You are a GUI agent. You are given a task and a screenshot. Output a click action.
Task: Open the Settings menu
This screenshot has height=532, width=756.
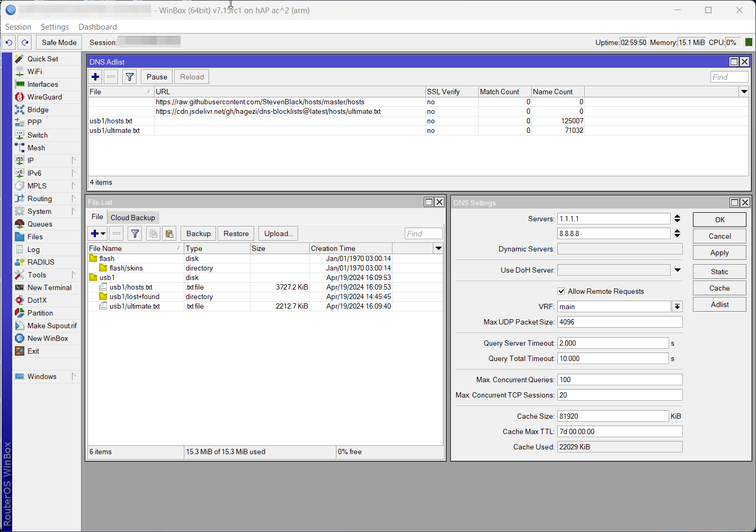click(x=55, y=27)
